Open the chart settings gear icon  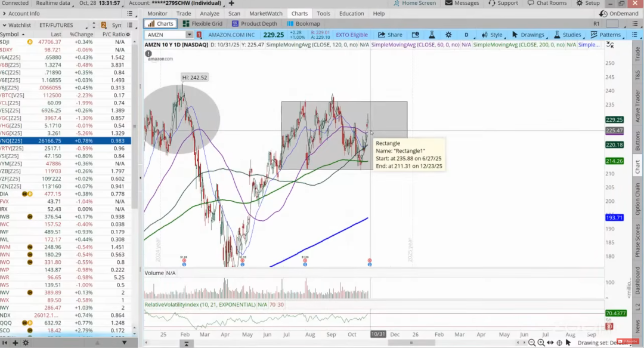tap(448, 35)
